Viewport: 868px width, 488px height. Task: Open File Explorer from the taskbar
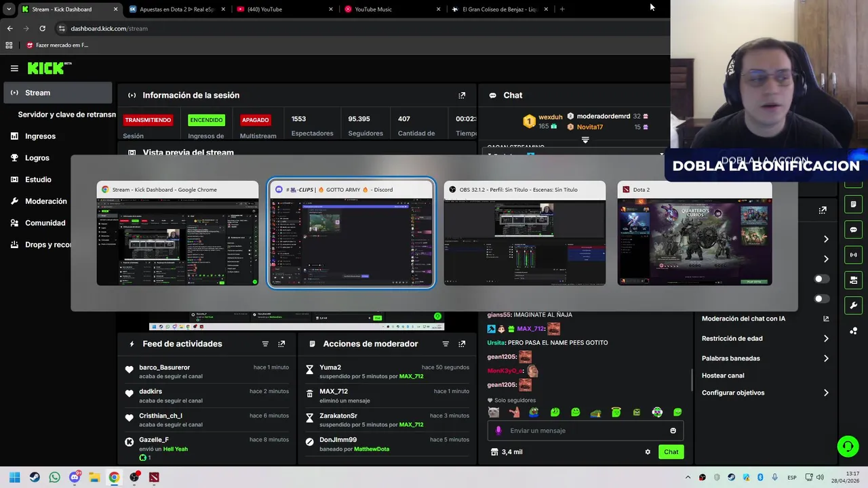point(94,477)
